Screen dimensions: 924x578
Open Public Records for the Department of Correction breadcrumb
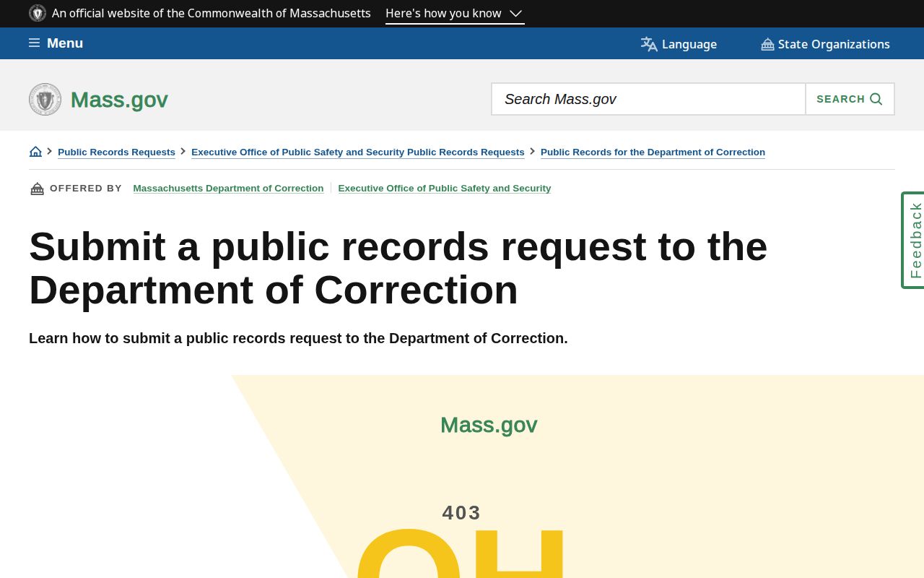653,152
